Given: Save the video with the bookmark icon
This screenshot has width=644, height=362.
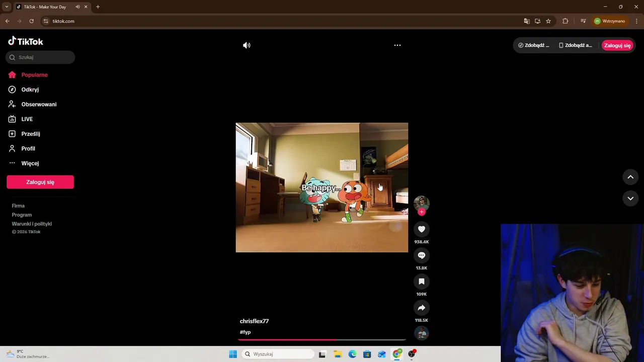Looking at the screenshot, I should 422,282.
